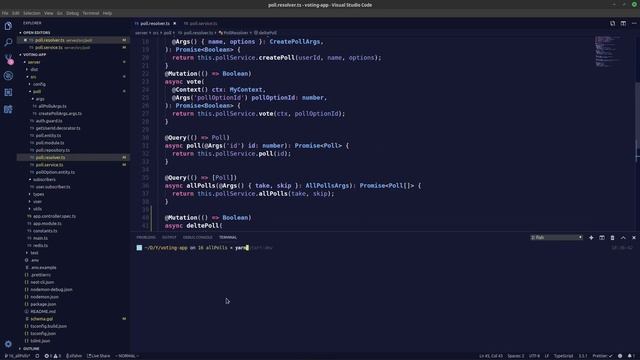640x360 pixels.
Task: Click the Manage gear icon
Action: pos(8,344)
